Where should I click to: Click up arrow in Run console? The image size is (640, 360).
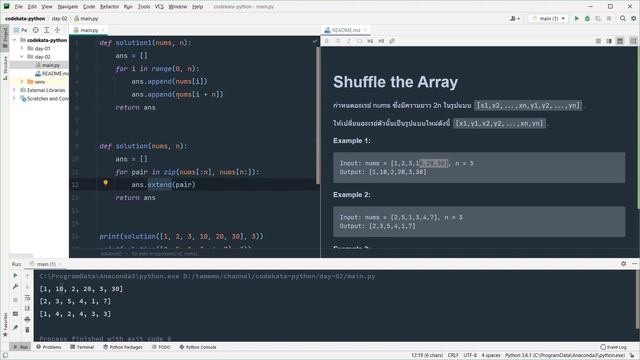click(x=27, y=276)
